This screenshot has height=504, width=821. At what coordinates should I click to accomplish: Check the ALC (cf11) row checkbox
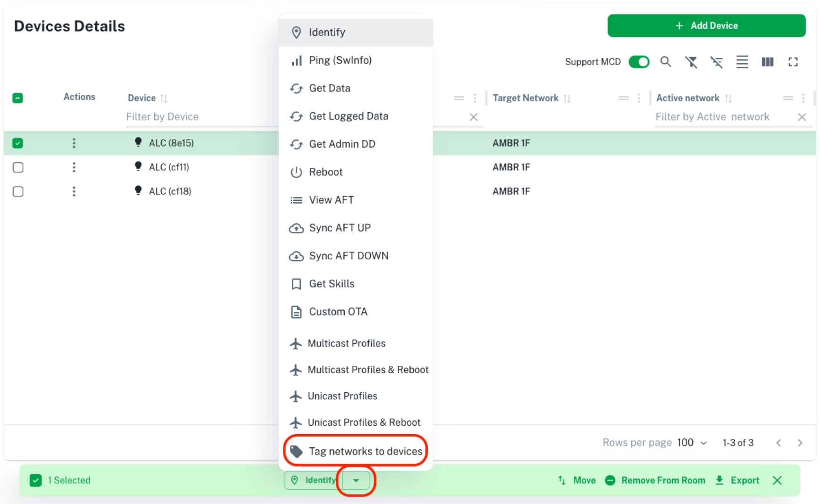pyautogui.click(x=18, y=167)
